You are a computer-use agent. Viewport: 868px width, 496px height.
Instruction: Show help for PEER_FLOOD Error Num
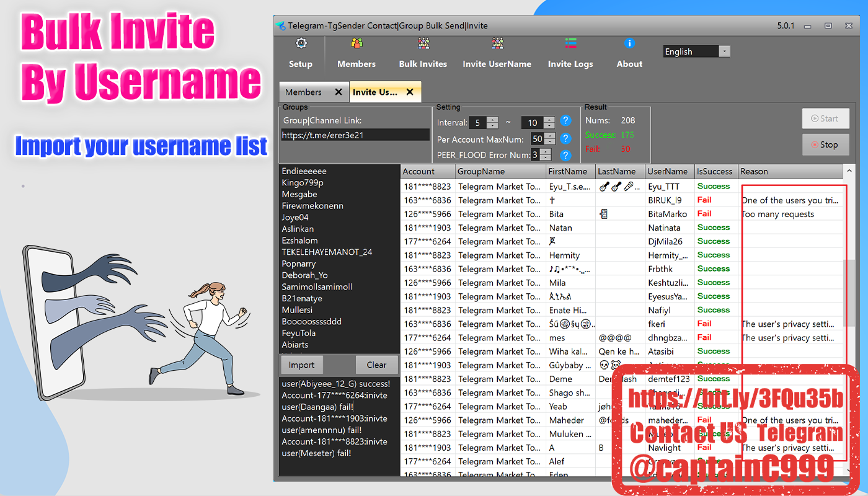[565, 155]
